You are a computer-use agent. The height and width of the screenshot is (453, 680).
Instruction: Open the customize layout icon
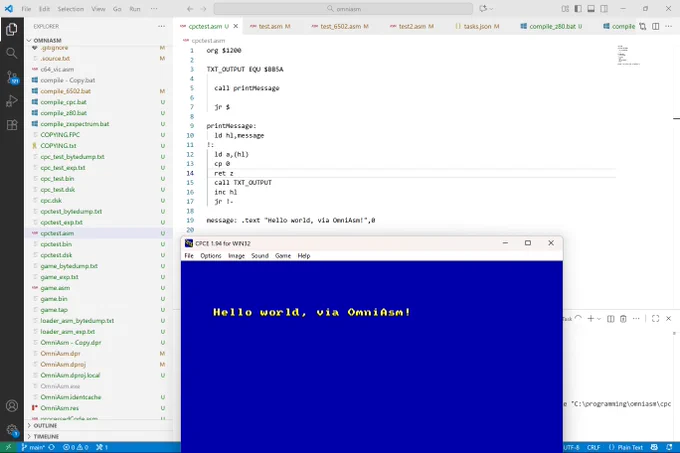[x=565, y=9]
